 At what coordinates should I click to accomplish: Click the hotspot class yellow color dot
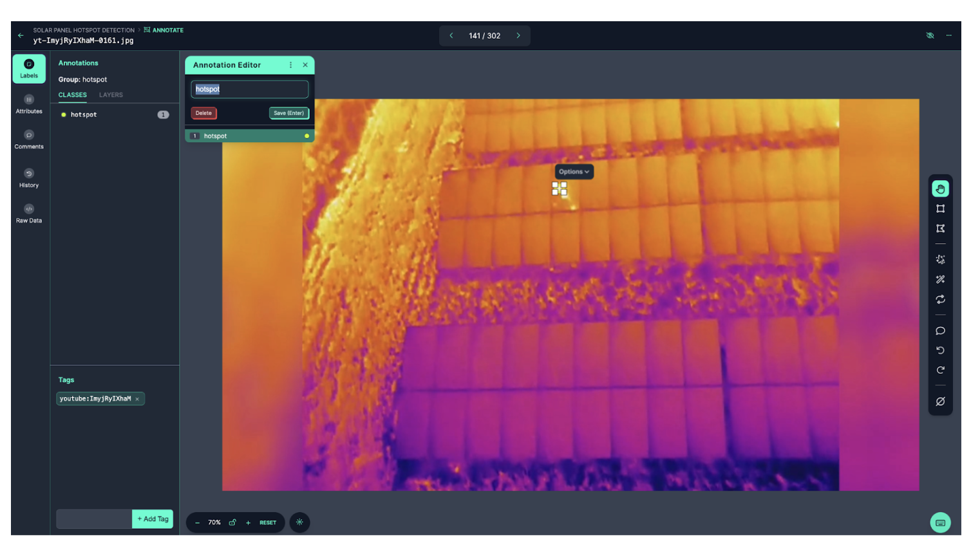[64, 115]
